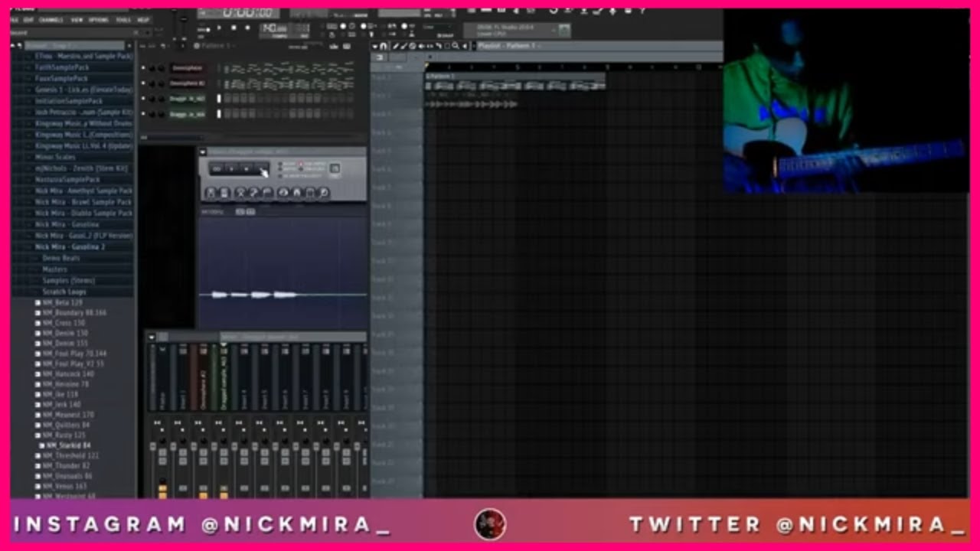Select the playlist Slice tool icon
The height and width of the screenshot is (551, 980).
(x=439, y=46)
